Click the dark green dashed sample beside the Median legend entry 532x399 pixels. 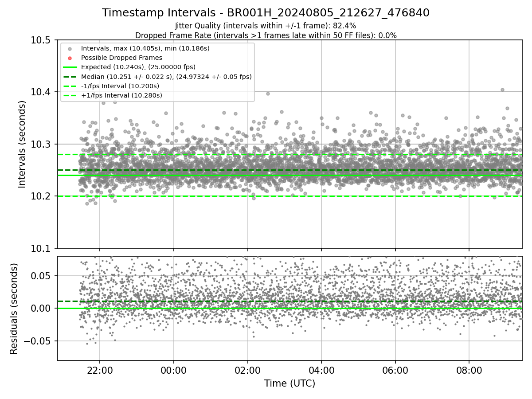[x=70, y=77]
